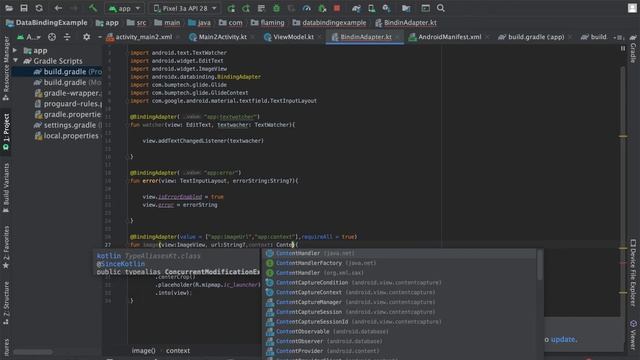640x360 pixels.
Task: Select settings.gradle file in tree
Action: click(67, 125)
